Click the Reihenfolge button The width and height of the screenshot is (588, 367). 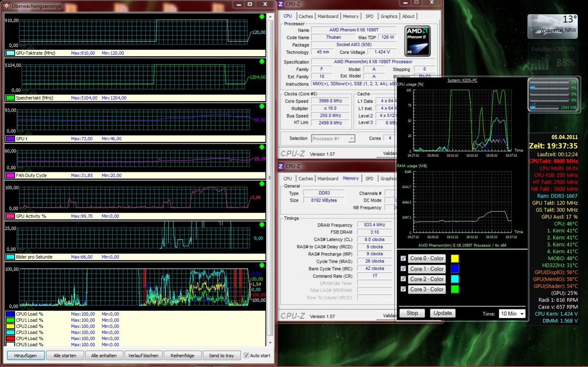pos(182,356)
